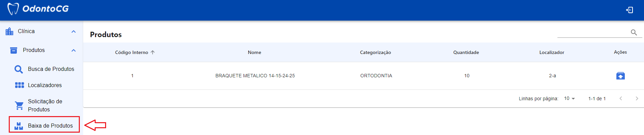644x135 pixels.
Task: Open Baixa de Produtos menu item
Action: pos(50,126)
